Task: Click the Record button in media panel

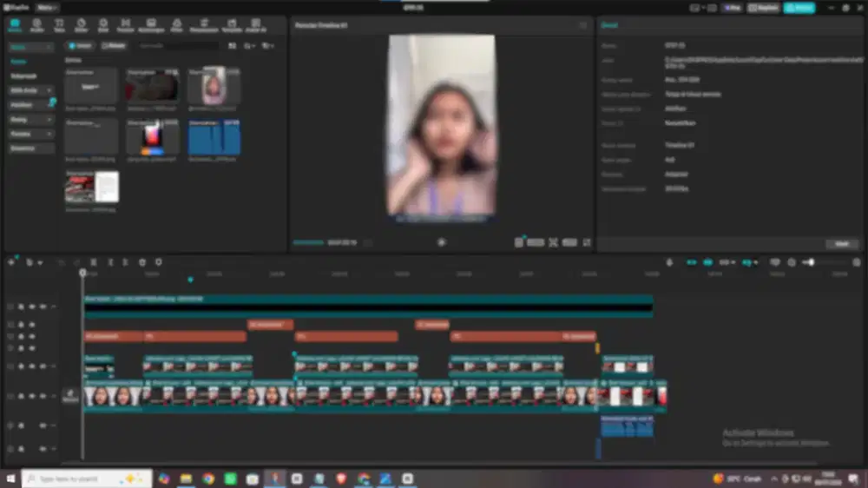Action: pyautogui.click(x=114, y=46)
